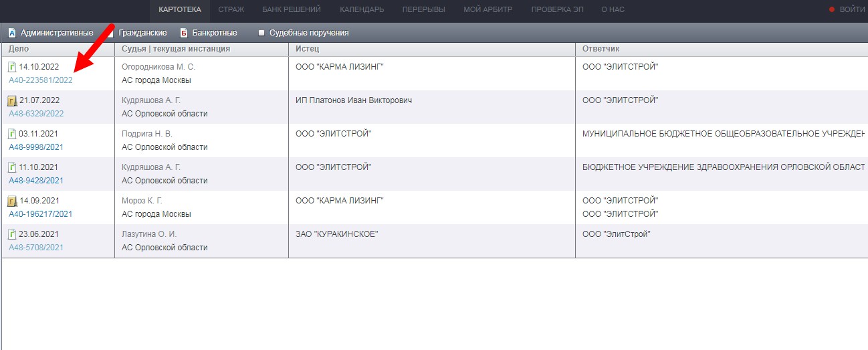Click the Войти login link

click(851, 9)
